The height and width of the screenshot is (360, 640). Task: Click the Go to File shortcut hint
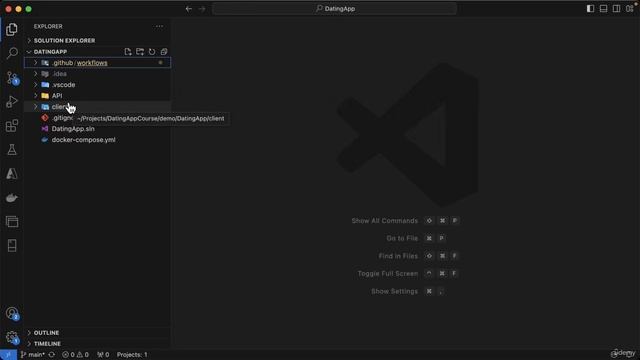416,238
